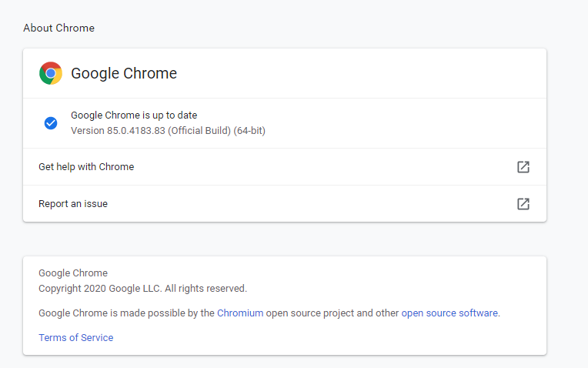
Task: Click the Google Chrome logo icon
Action: tap(51, 73)
